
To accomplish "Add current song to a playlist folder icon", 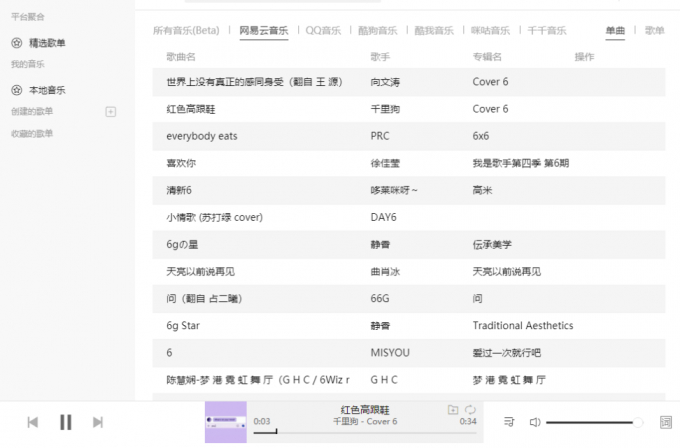I will coord(453,409).
